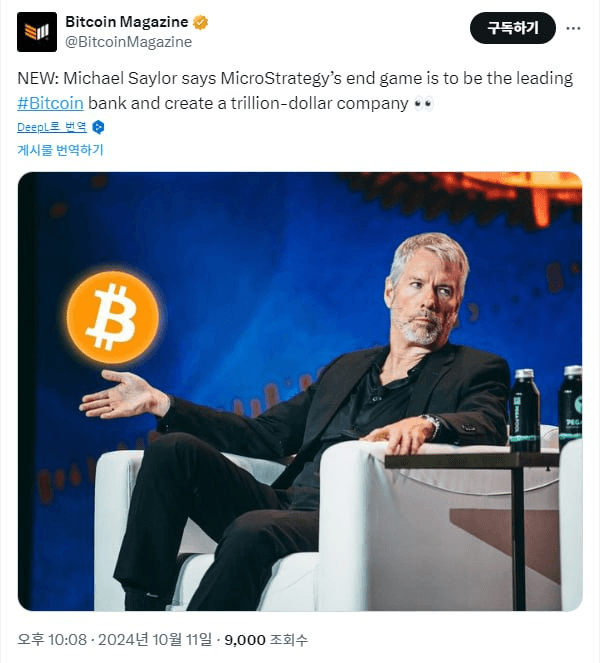Click the 구독하기 subscribe button

[513, 28]
